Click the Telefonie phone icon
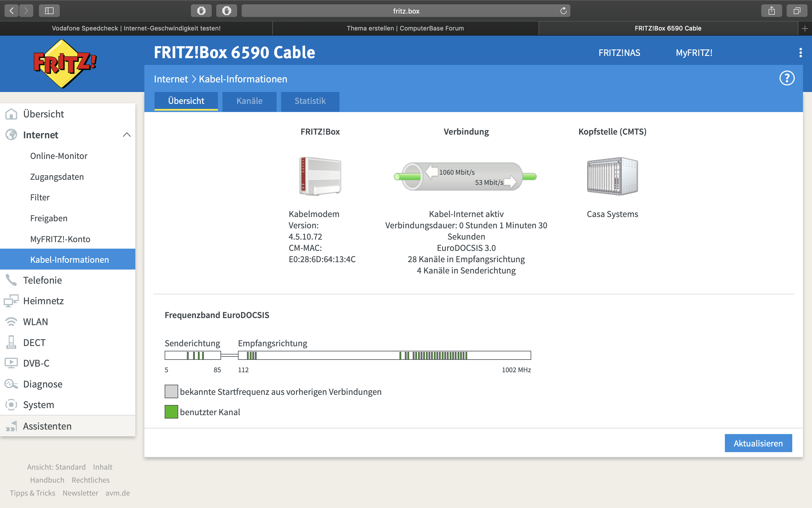Viewport: 812px width, 508px height. pyautogui.click(x=11, y=280)
